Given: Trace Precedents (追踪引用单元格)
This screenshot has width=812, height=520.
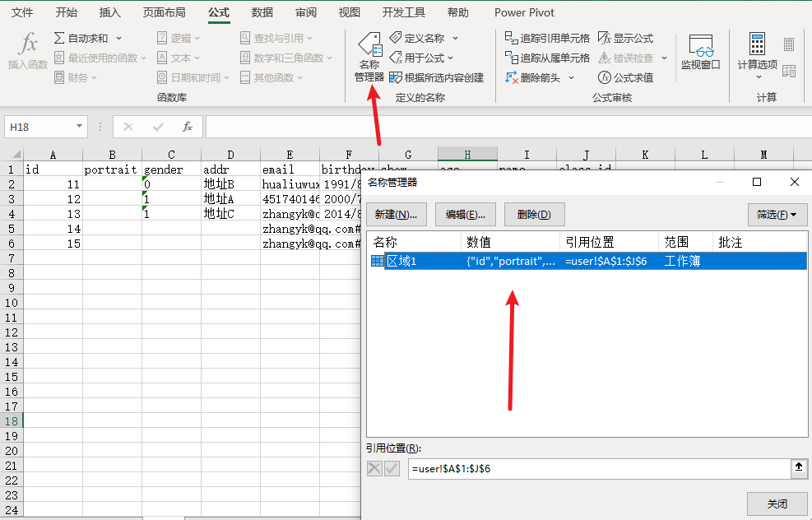Looking at the screenshot, I should click(547, 39).
